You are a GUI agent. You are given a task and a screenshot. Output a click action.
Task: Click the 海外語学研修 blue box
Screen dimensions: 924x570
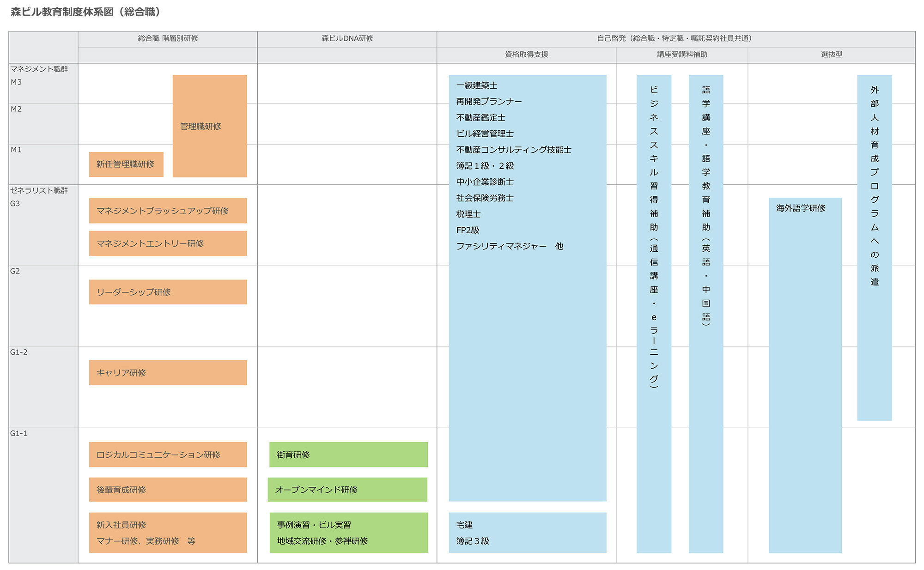(x=805, y=374)
